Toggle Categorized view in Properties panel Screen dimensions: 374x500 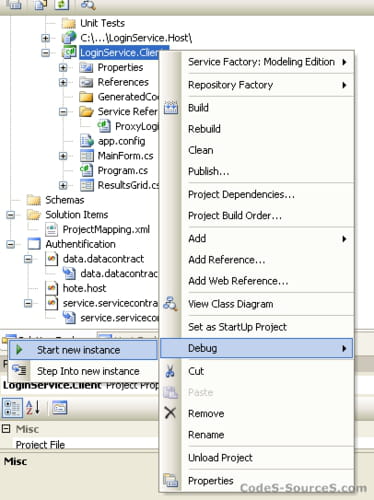coord(12,408)
